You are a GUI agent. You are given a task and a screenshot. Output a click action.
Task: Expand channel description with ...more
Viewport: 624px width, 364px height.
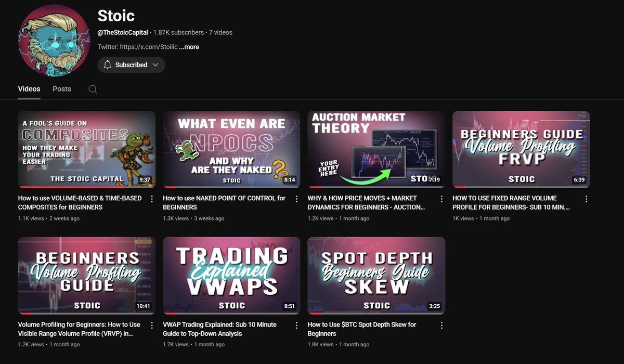(x=189, y=47)
